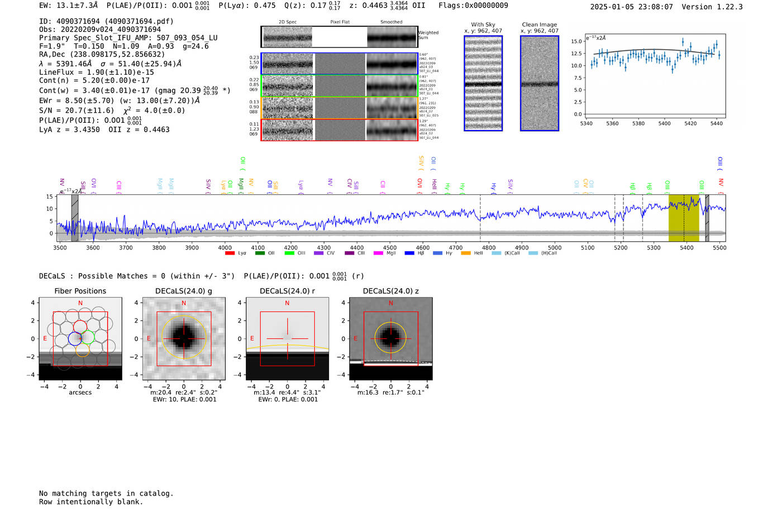Open the Fiber Positions plot

pos(80,339)
